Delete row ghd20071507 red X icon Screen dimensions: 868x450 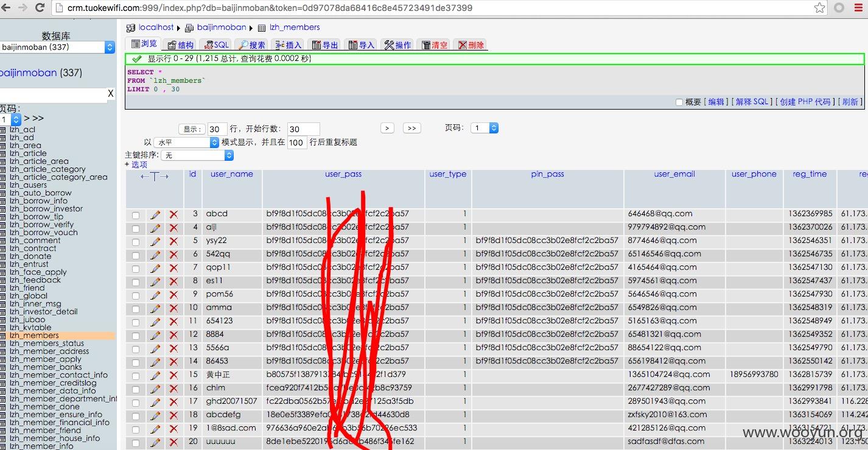click(173, 402)
